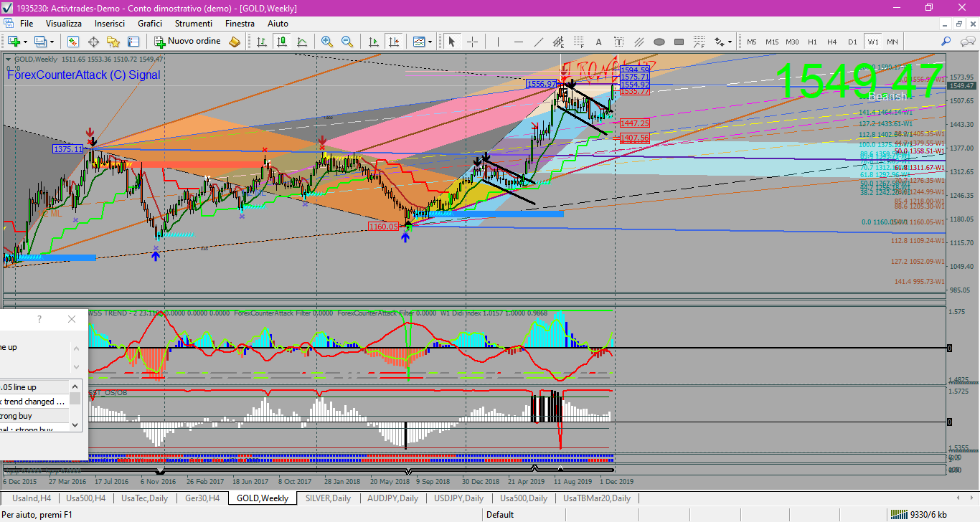Open the Arrows objects dropdown arrow
The height and width of the screenshot is (522, 980).
[x=730, y=42]
